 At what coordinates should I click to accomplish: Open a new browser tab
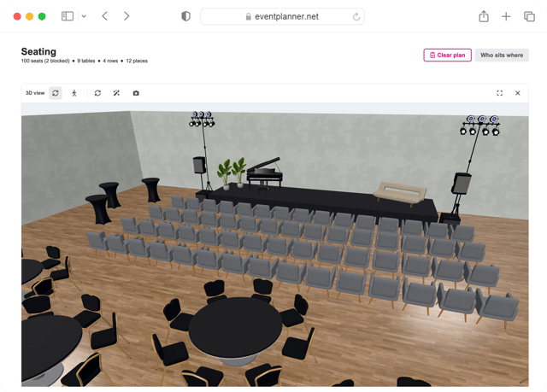(506, 16)
